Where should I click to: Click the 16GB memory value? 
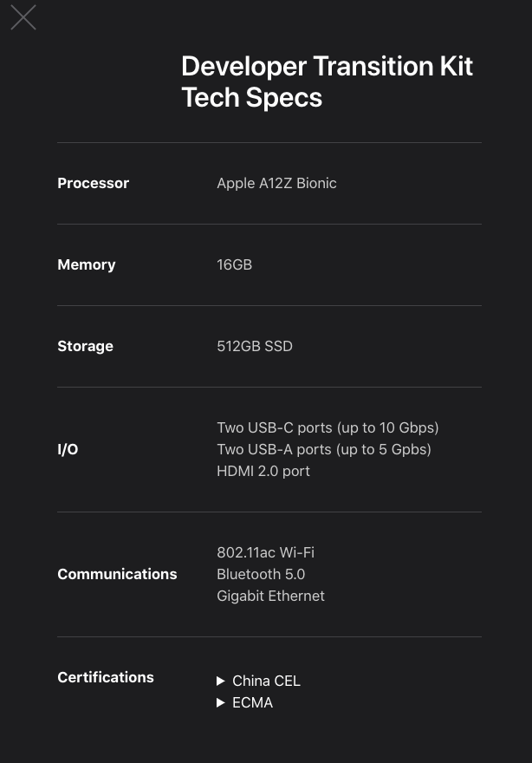click(x=235, y=264)
